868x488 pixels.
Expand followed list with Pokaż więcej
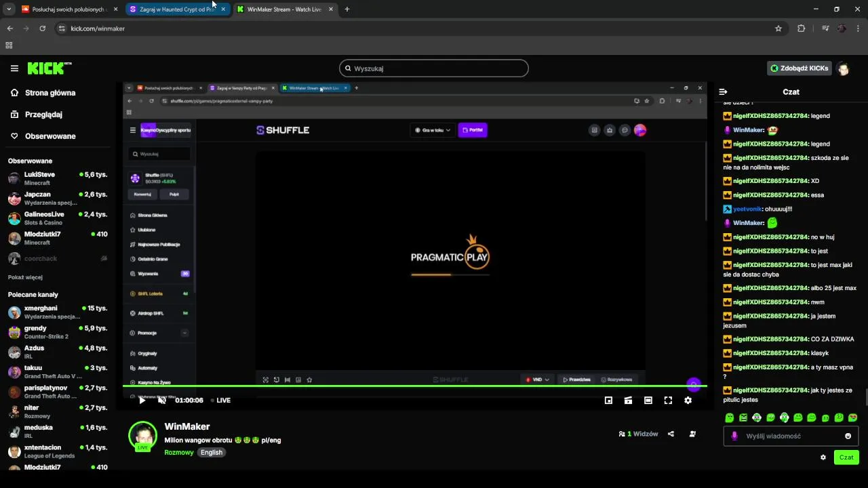tap(25, 277)
